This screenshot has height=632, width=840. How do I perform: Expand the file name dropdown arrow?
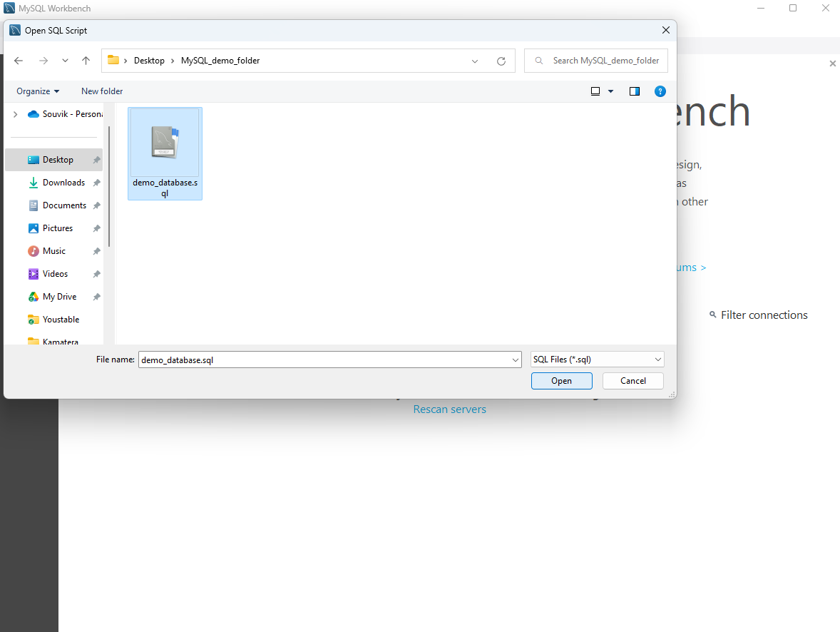tap(516, 359)
